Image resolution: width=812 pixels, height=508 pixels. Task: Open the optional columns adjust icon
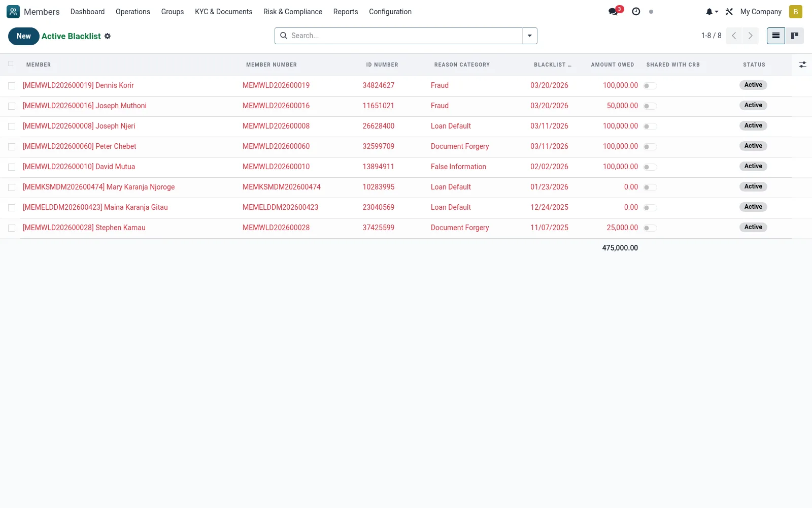(802, 65)
